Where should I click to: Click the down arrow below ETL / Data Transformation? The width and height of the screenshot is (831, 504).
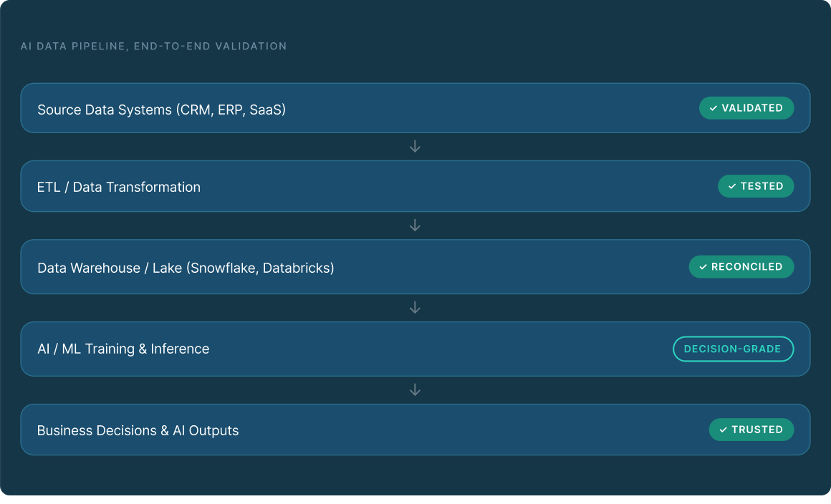pos(415,226)
